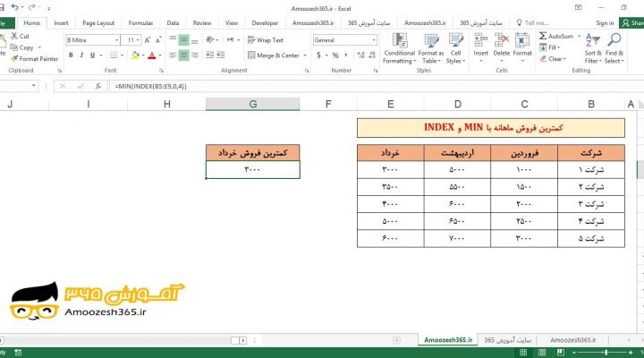Open the Insert ribbon tab
The width and height of the screenshot is (644, 358).
[61, 23]
